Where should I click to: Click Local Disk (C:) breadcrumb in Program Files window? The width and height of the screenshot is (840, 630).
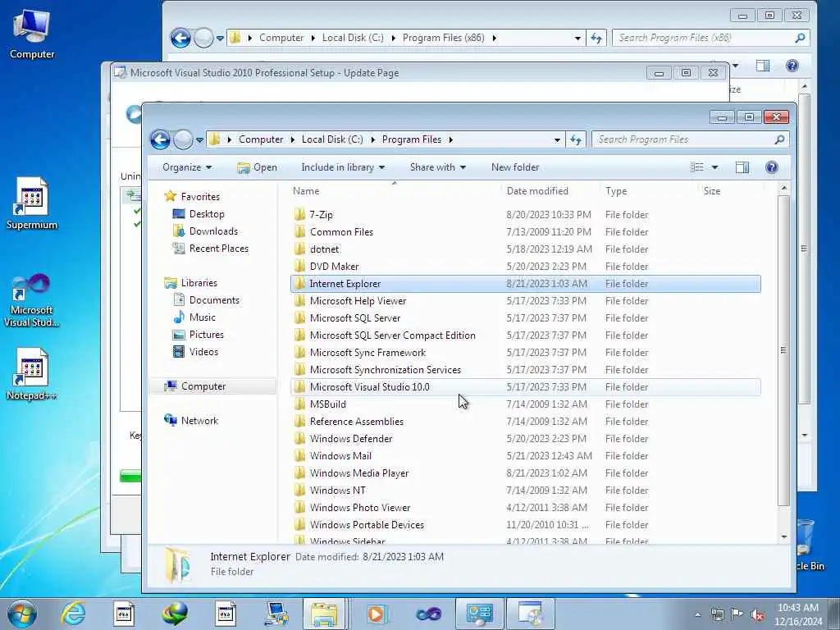coord(332,139)
